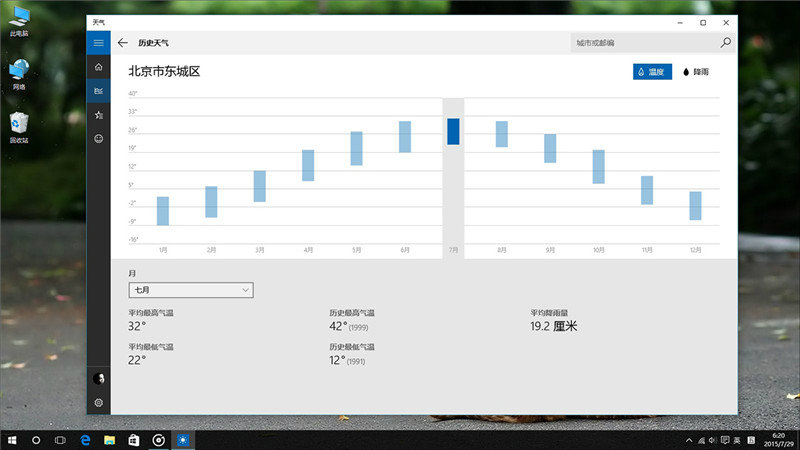Image resolution: width=800 pixels, height=450 pixels.
Task: Open the hamburger navigation menu
Action: (98, 43)
